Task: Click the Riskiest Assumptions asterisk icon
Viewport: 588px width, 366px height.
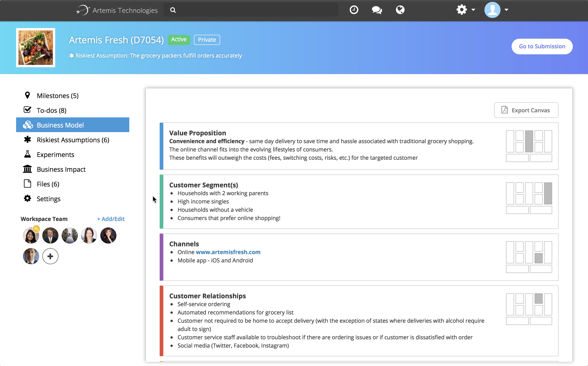Action: coord(27,139)
